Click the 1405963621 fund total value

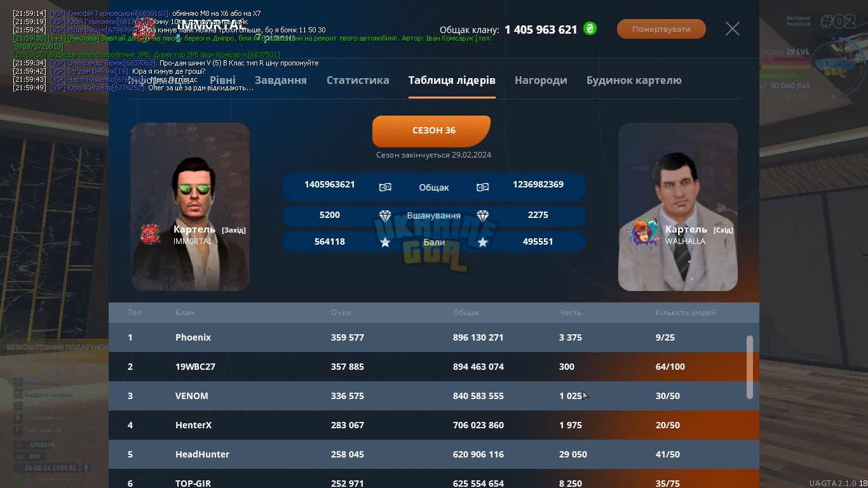point(330,184)
